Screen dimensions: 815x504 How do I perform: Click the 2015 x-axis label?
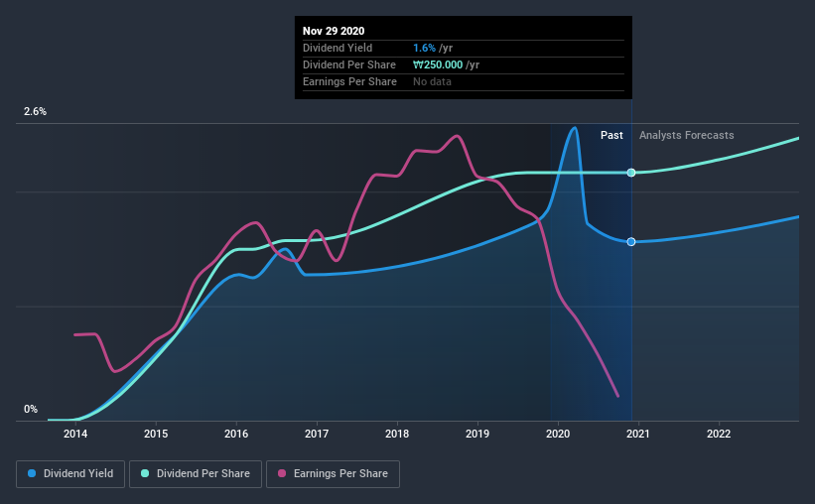[x=156, y=434]
